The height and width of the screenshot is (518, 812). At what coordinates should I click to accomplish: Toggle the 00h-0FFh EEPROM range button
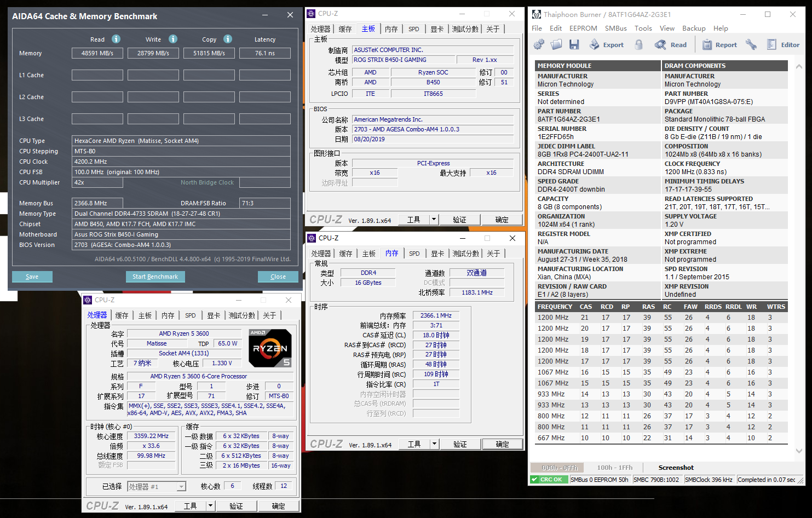(x=557, y=468)
